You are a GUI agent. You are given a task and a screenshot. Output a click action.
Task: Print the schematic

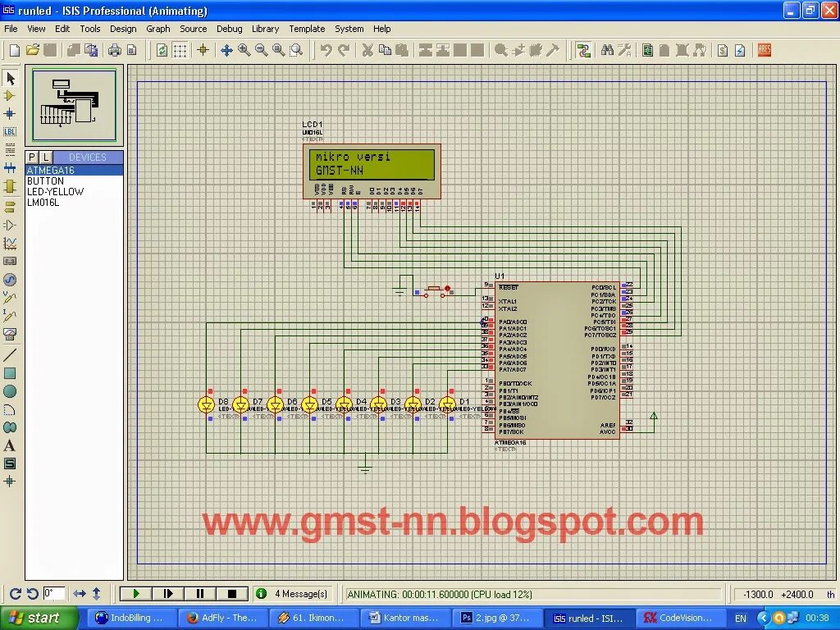pyautogui.click(x=114, y=50)
